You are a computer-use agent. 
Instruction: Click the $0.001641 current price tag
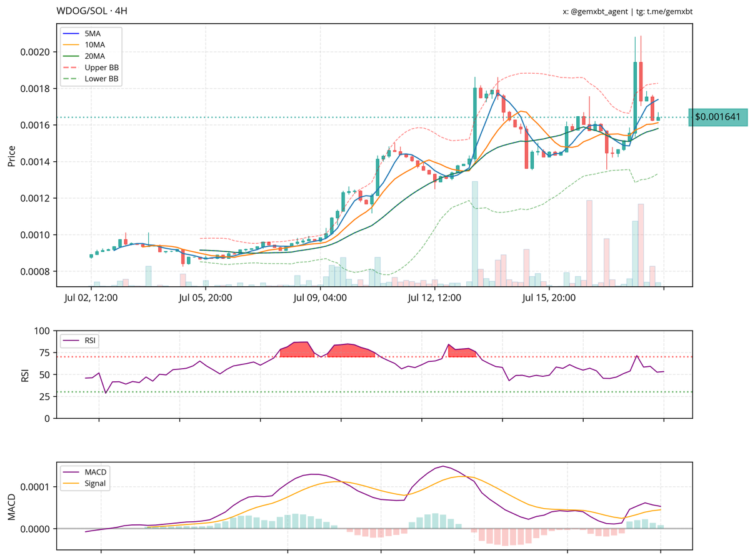(x=717, y=117)
